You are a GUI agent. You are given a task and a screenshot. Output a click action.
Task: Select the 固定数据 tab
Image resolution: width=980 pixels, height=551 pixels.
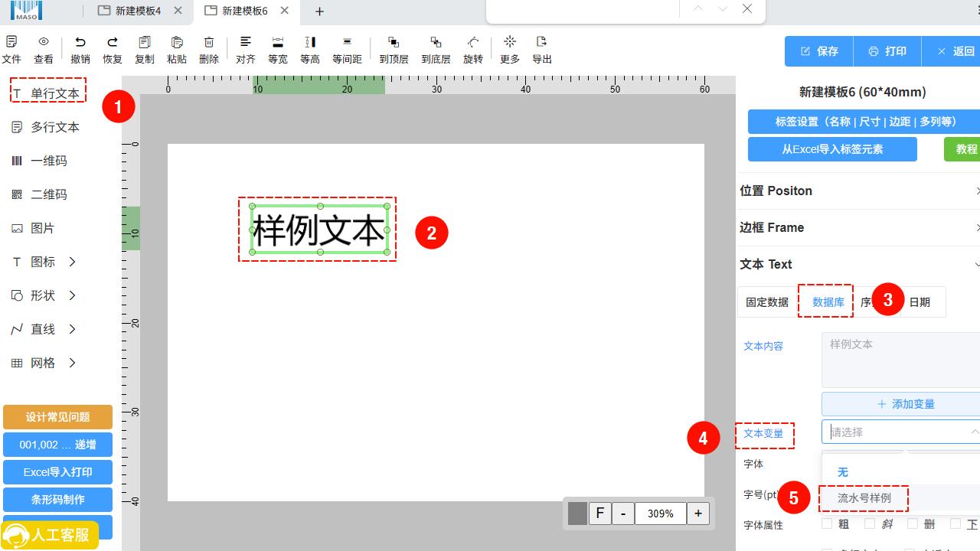coord(767,302)
